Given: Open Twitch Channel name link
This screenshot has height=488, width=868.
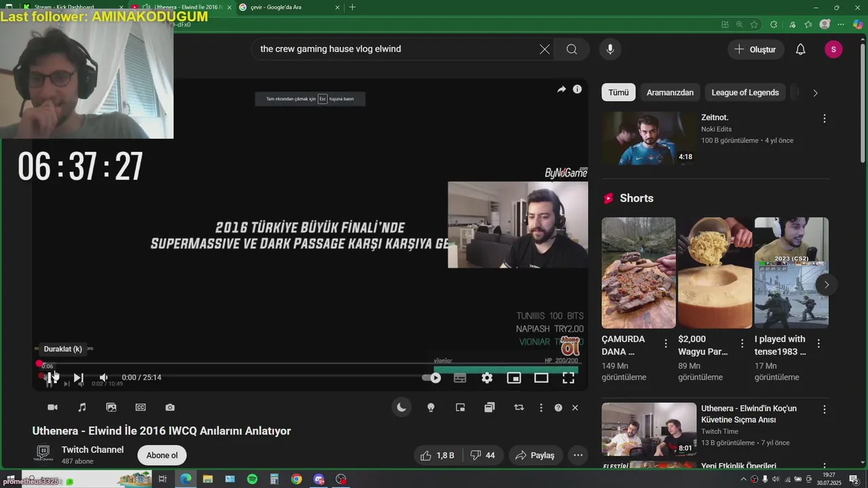Looking at the screenshot, I should point(92,449).
